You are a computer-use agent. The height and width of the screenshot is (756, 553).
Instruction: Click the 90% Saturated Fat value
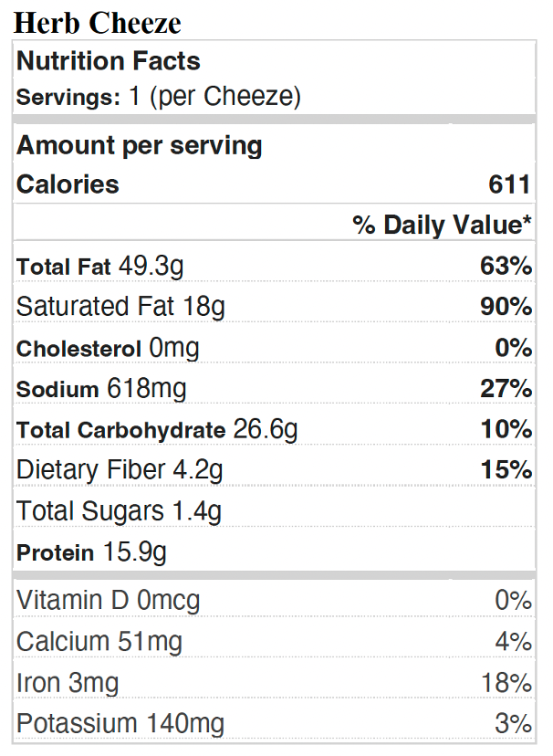click(506, 307)
